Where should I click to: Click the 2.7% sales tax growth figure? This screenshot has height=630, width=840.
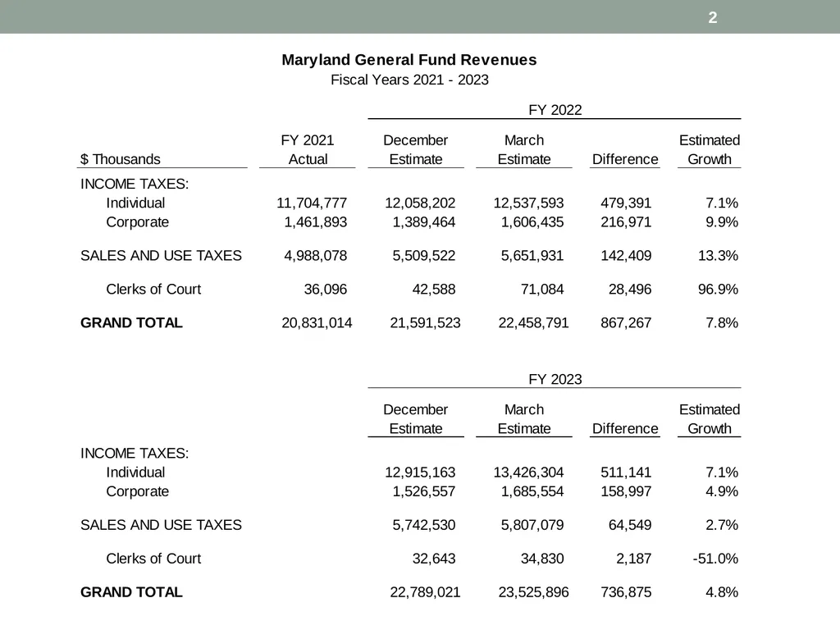(x=722, y=525)
